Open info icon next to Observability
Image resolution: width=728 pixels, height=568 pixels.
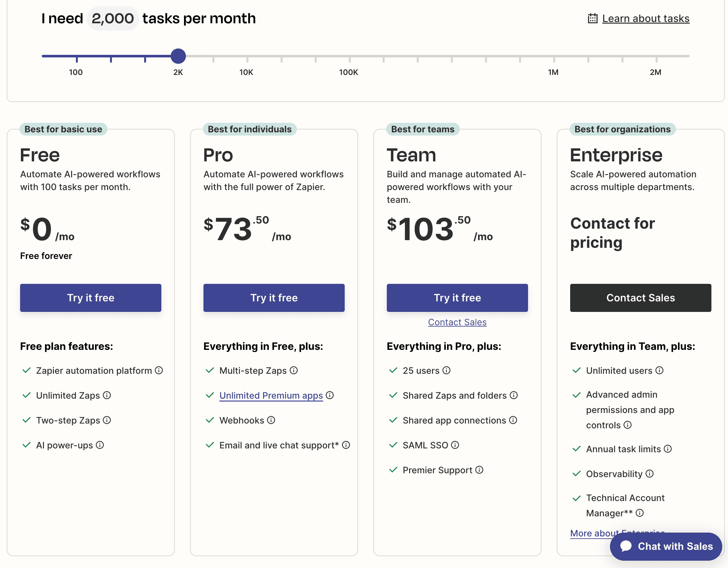[650, 474]
